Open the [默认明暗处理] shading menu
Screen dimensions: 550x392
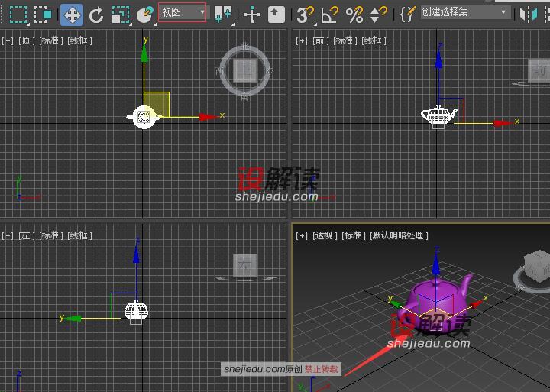coord(400,235)
